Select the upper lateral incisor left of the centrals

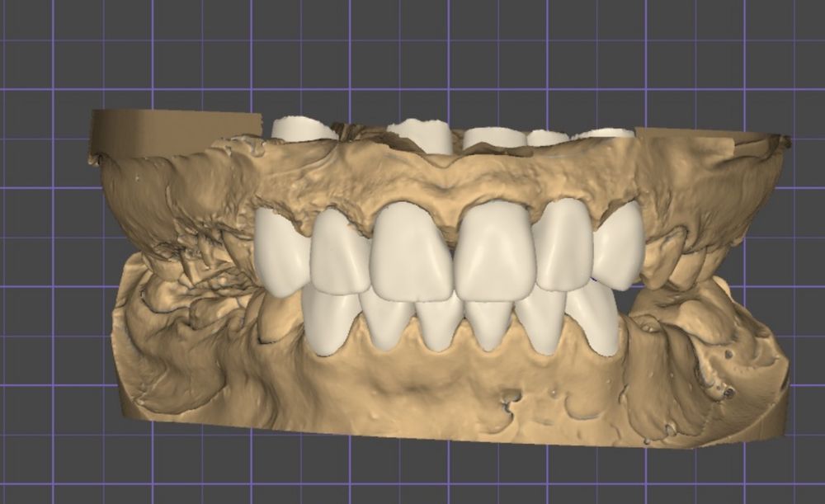click(x=339, y=252)
